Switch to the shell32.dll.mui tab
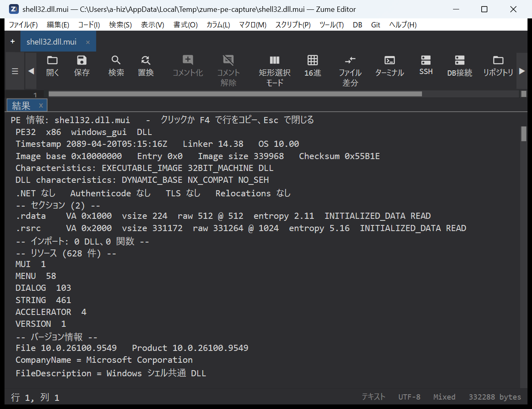The height and width of the screenshot is (409, 532). (52, 42)
